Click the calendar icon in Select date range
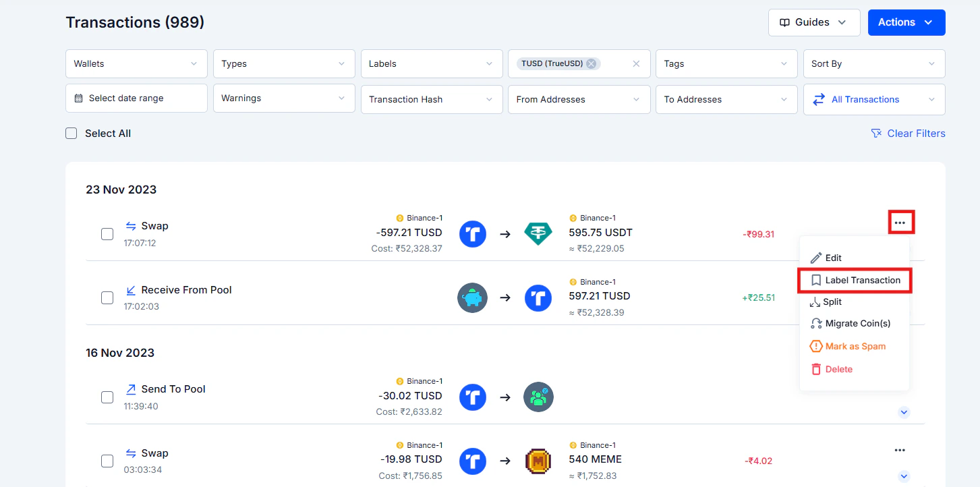The image size is (980, 487). tap(78, 98)
